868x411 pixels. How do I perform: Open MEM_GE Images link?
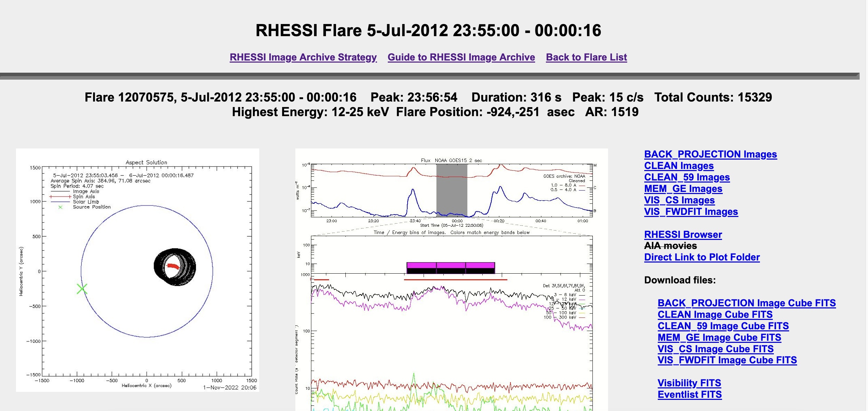coord(683,188)
